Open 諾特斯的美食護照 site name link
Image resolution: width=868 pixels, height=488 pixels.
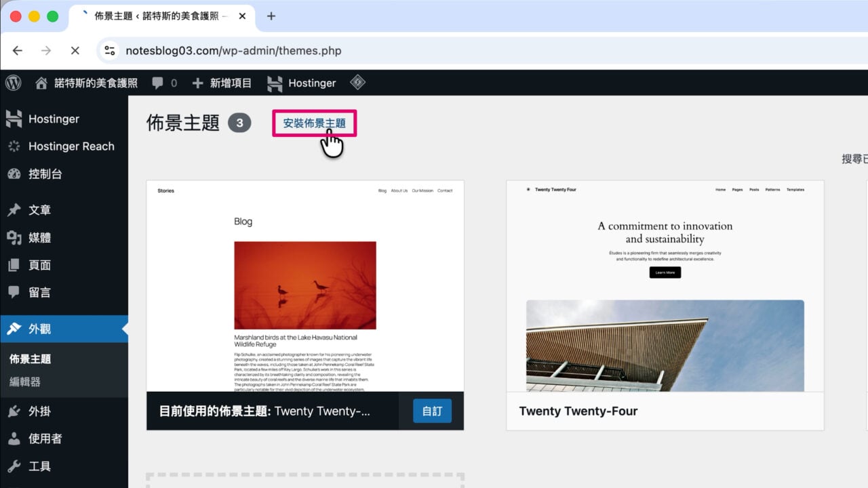[96, 83]
